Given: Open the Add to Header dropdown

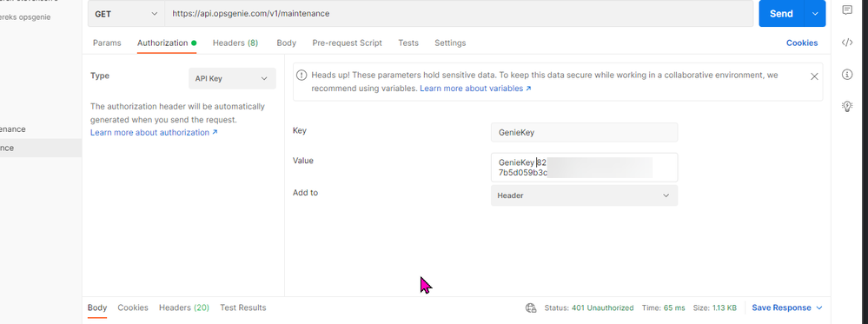Looking at the screenshot, I should 584,195.
